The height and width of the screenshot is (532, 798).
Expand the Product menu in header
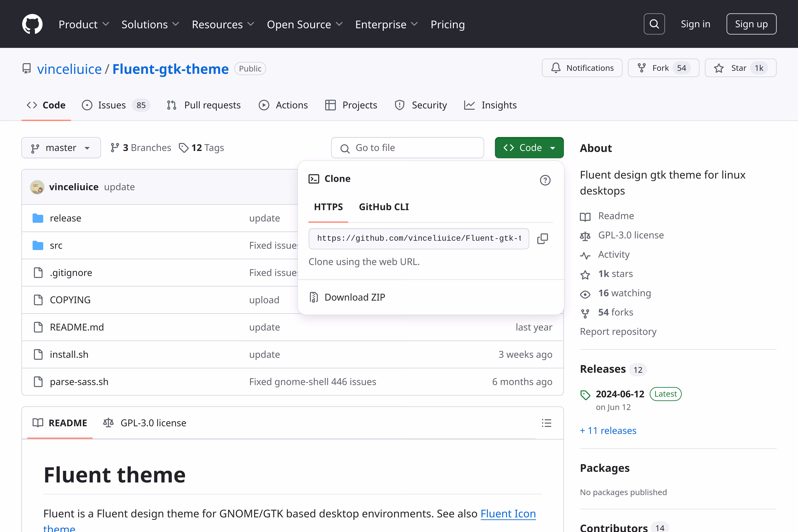click(83, 24)
